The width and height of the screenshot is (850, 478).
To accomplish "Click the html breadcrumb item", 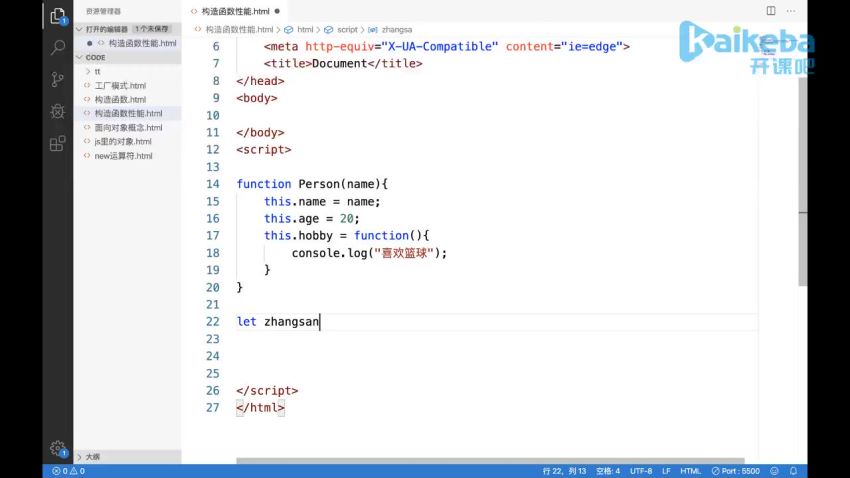I will 305,29.
